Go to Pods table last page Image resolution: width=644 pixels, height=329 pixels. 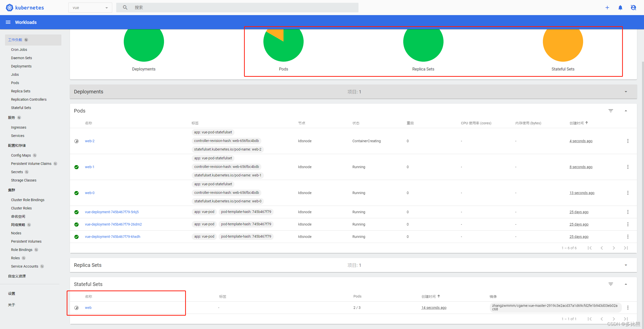(626, 248)
